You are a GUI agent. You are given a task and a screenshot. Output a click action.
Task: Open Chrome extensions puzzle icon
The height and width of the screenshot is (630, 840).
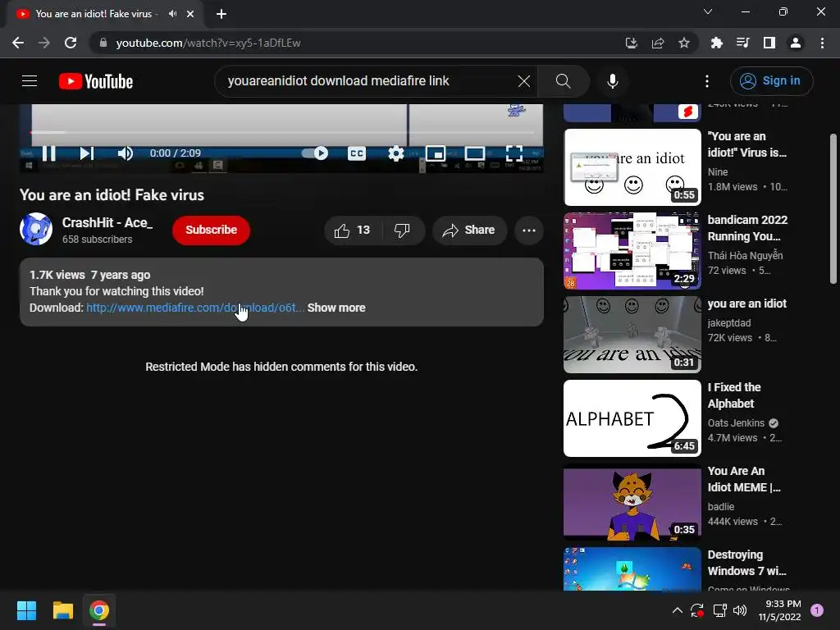(x=716, y=43)
